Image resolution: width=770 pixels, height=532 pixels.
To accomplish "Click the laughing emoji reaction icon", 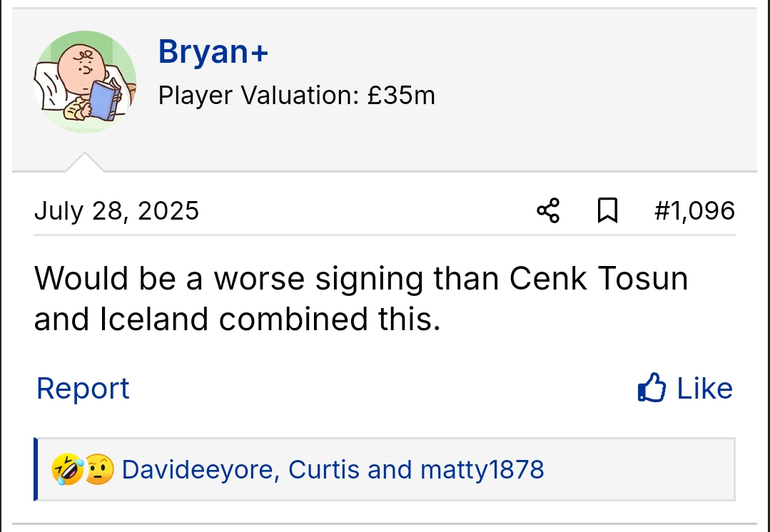I will 66,470.
